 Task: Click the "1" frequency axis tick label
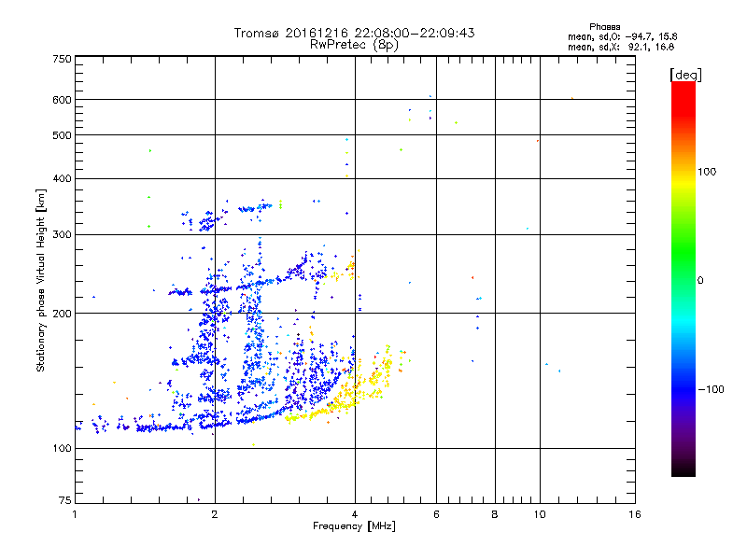[75, 514]
